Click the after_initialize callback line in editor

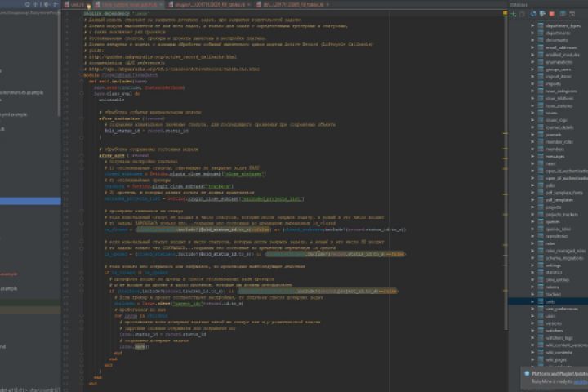point(131,118)
